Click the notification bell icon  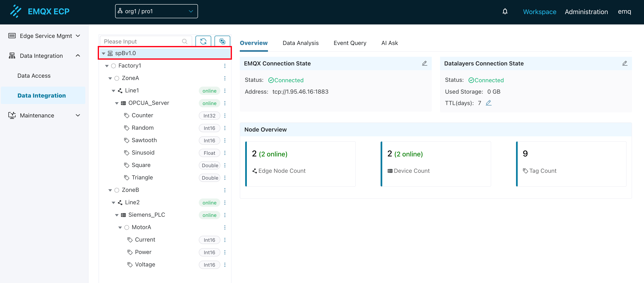point(505,12)
